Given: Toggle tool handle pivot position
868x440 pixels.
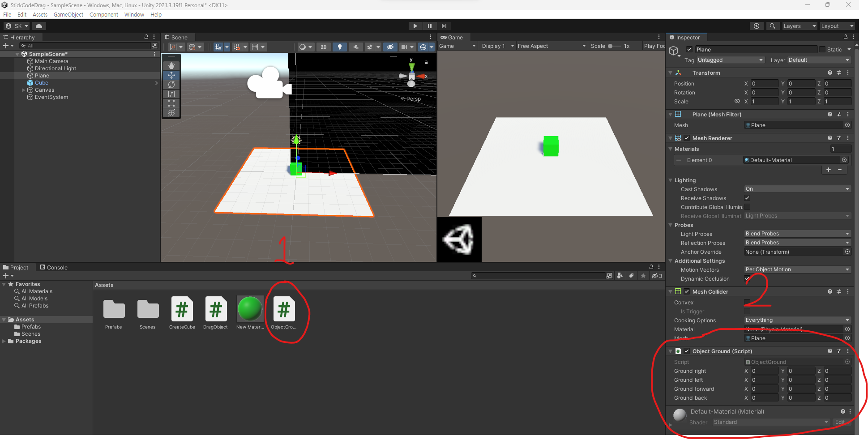Looking at the screenshot, I should click(x=176, y=47).
